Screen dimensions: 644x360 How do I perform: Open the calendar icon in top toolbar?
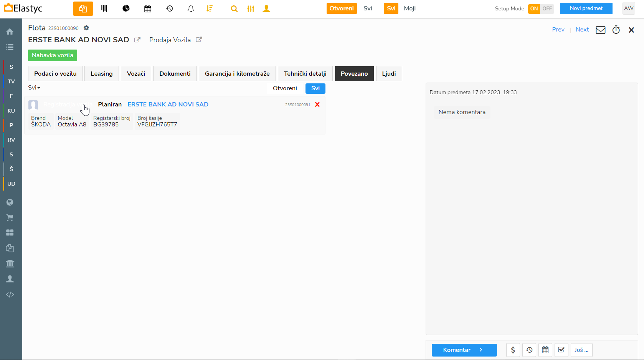(x=148, y=8)
